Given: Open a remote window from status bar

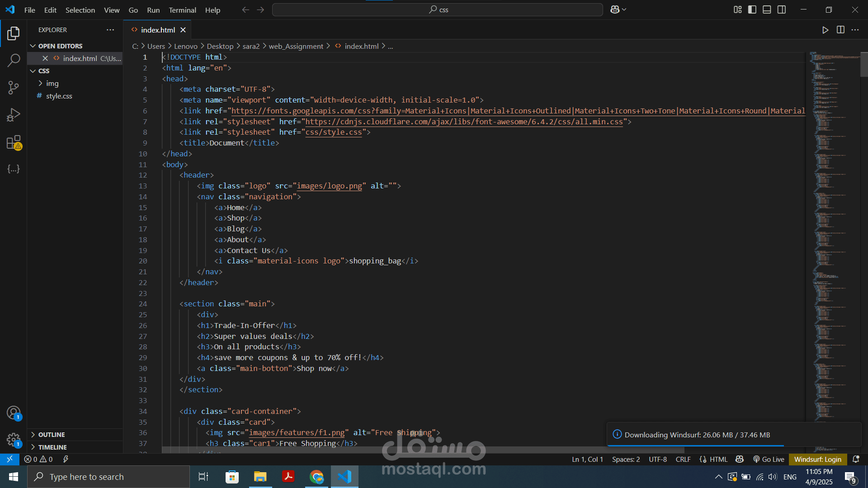Looking at the screenshot, I should click(9, 459).
